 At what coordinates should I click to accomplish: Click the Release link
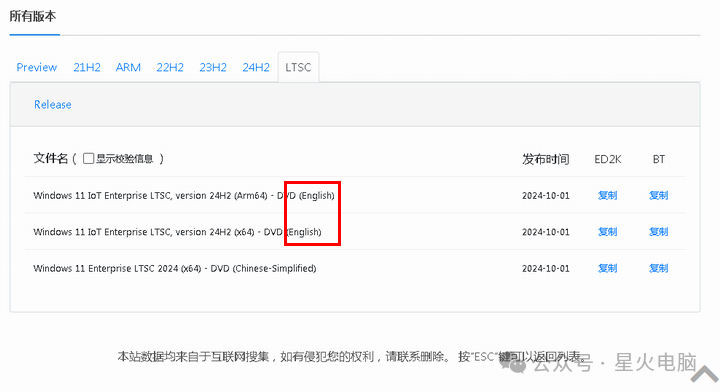coord(53,105)
